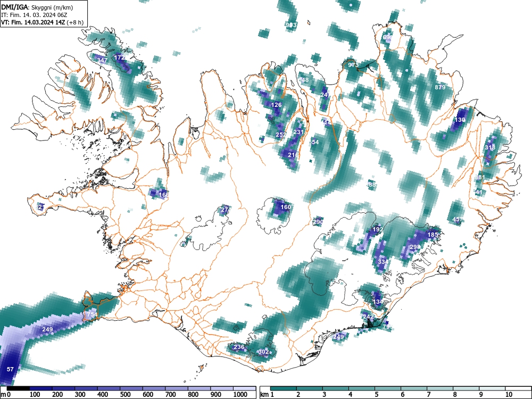Image resolution: width=532 pixels, height=399 pixels.
Task: Click the visibility value '881' on the map
Action: [480, 177]
